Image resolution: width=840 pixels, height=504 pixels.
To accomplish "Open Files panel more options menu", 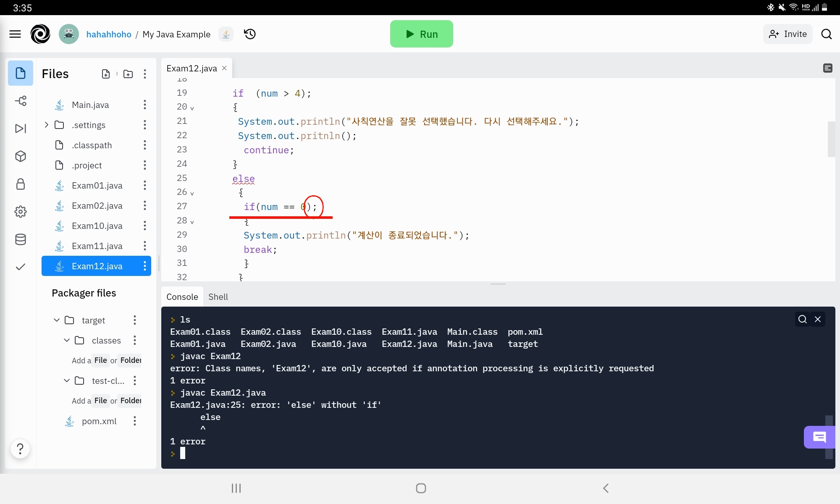I will click(145, 74).
